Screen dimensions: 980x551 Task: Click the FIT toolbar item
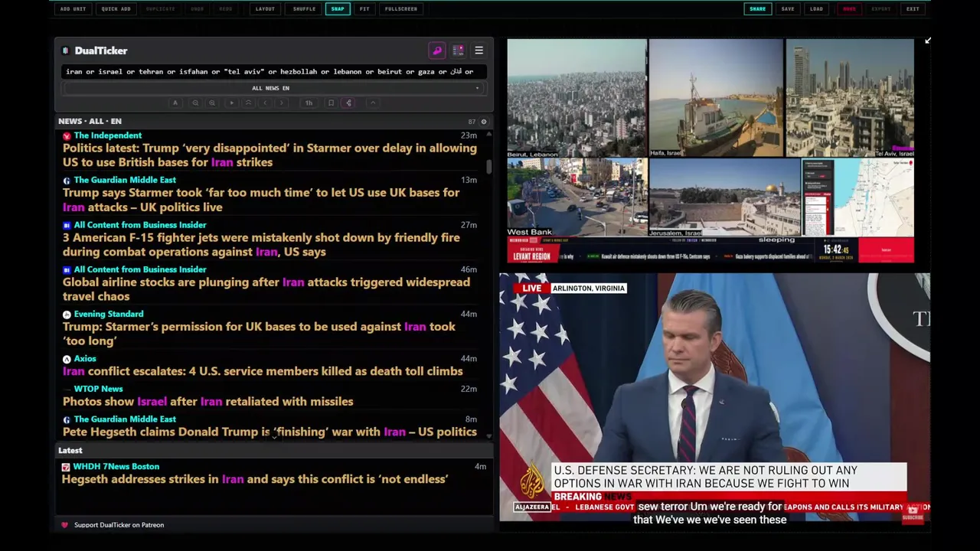coord(364,9)
